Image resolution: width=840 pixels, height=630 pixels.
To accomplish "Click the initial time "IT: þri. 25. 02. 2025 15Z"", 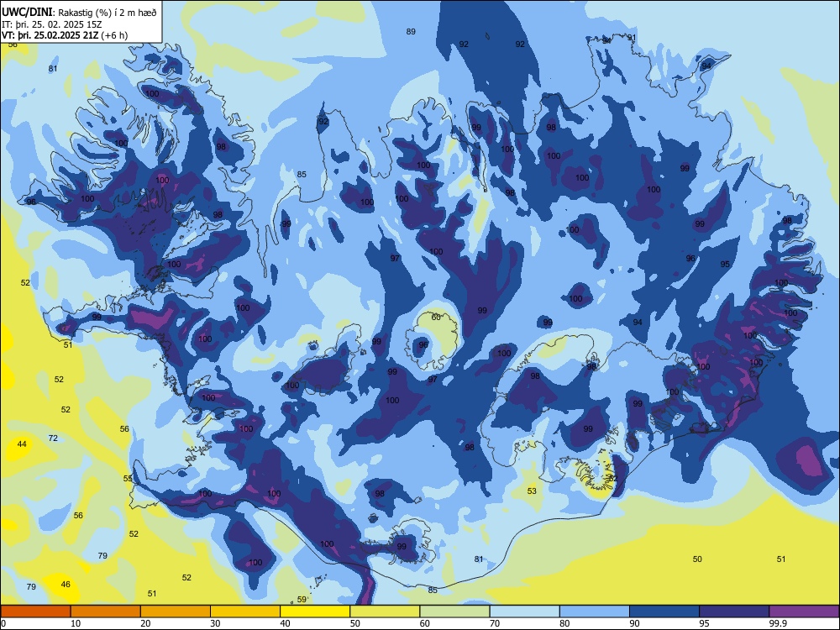I will pyautogui.click(x=52, y=24).
